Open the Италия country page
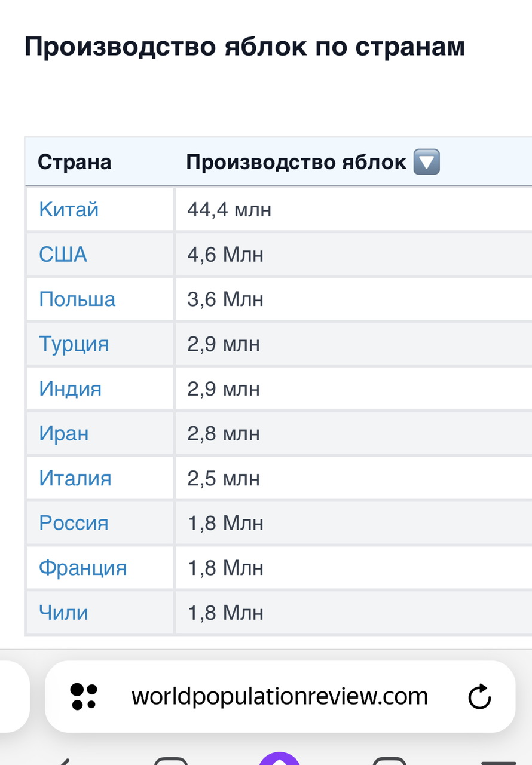Viewport: 532px width, 765px height. tap(75, 478)
